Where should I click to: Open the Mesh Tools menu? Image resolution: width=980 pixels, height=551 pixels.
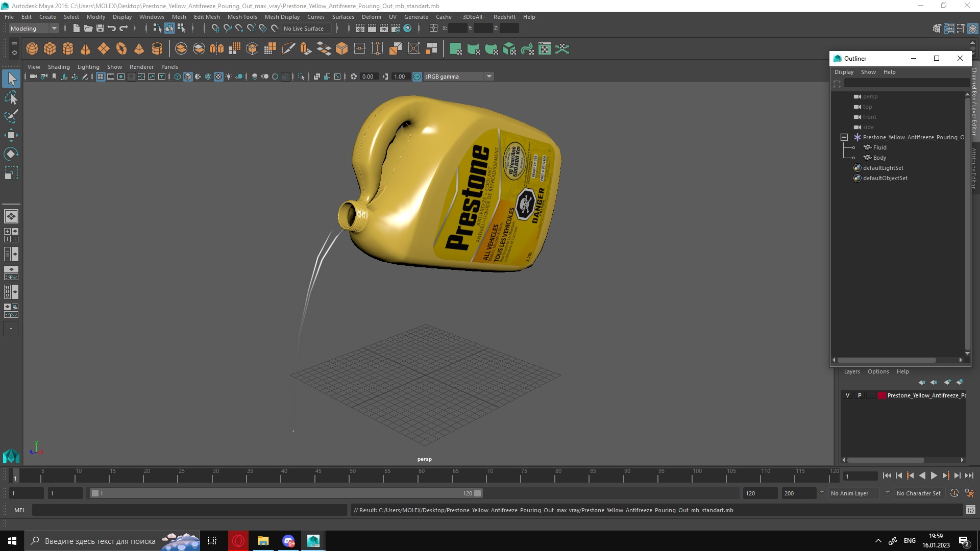242,17
